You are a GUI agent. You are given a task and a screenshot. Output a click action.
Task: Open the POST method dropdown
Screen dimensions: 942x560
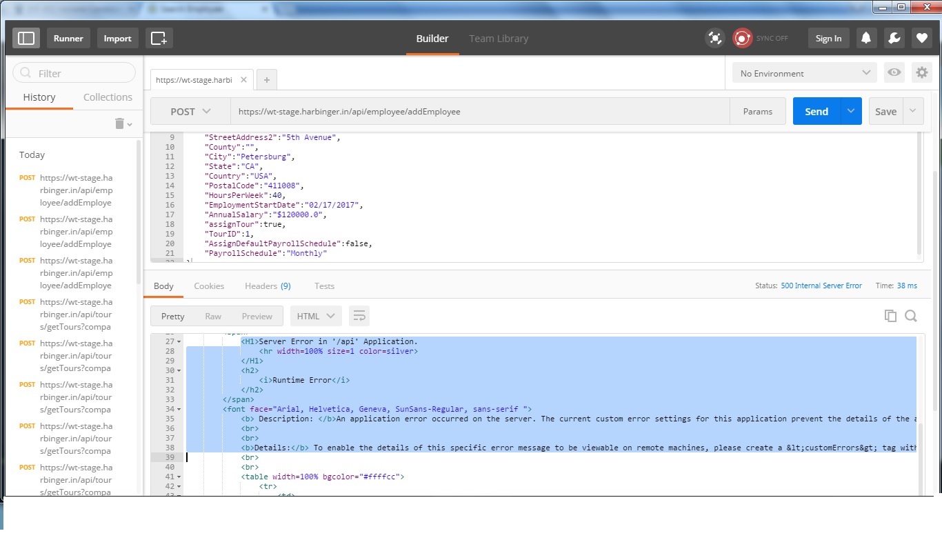(x=190, y=111)
